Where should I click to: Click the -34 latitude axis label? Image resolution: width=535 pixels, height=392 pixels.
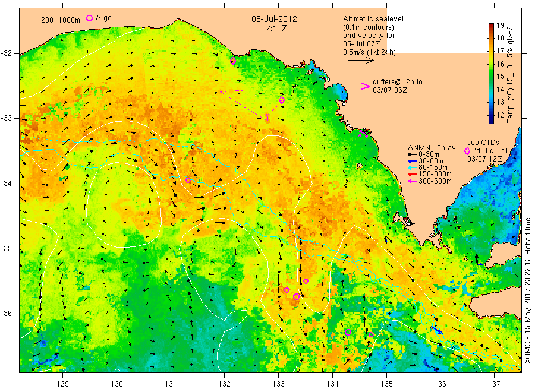coord(6,184)
